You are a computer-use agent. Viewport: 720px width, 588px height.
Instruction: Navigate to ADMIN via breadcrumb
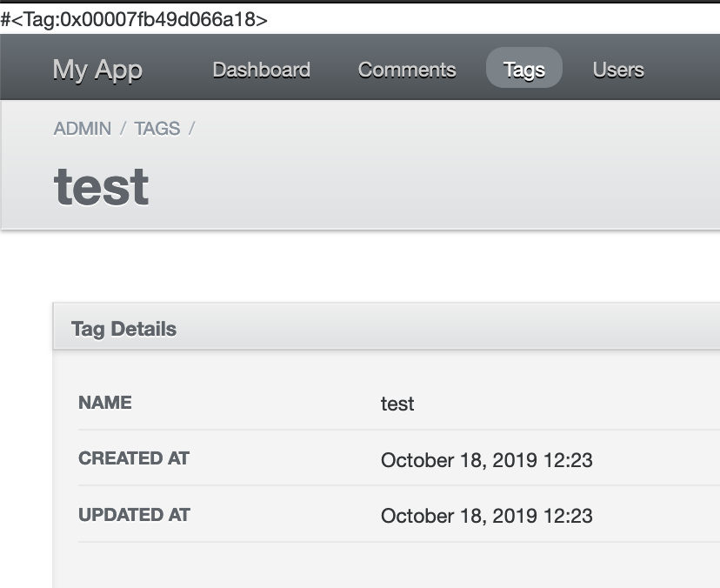[x=82, y=128]
